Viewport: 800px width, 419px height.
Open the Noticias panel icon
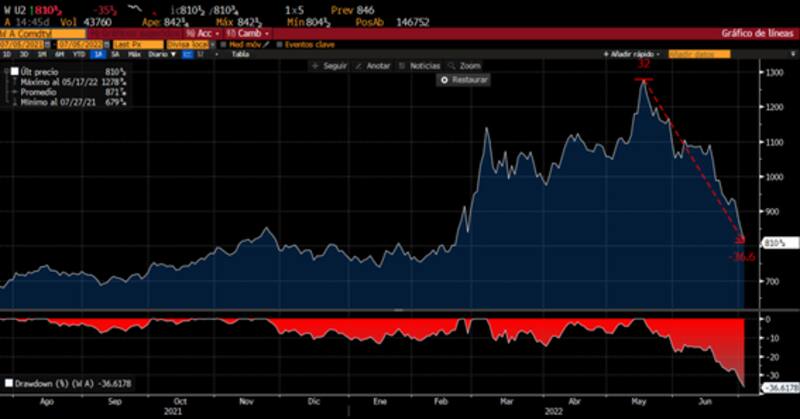tap(402, 65)
